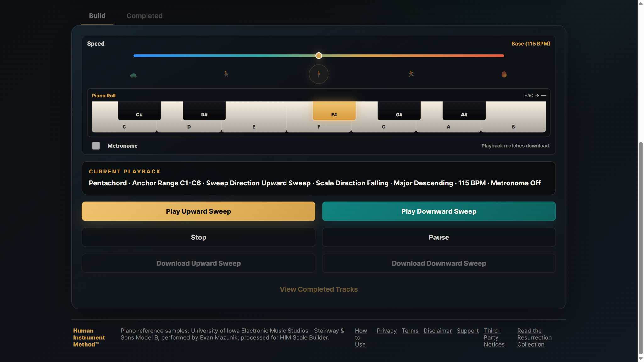Select the flame fastest speed icon
The height and width of the screenshot is (362, 644).
(504, 74)
